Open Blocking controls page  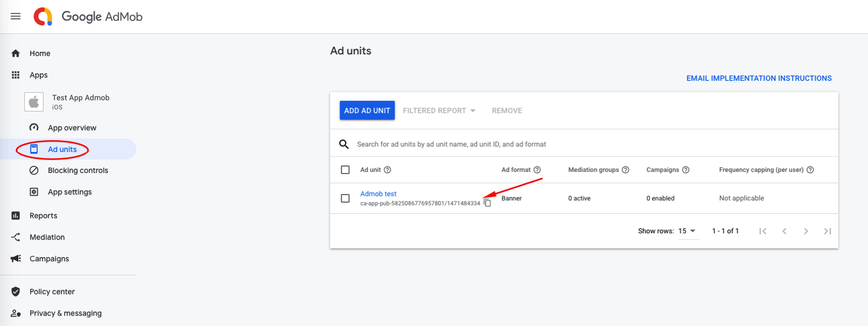78,170
